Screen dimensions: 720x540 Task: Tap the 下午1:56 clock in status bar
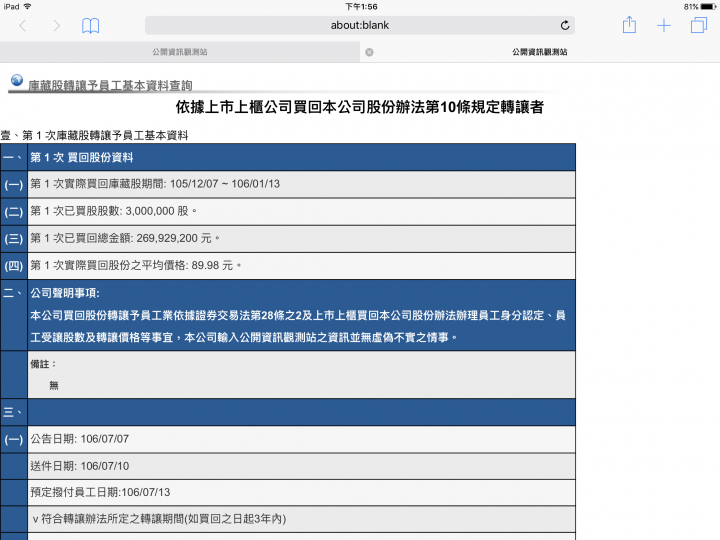tap(361, 7)
